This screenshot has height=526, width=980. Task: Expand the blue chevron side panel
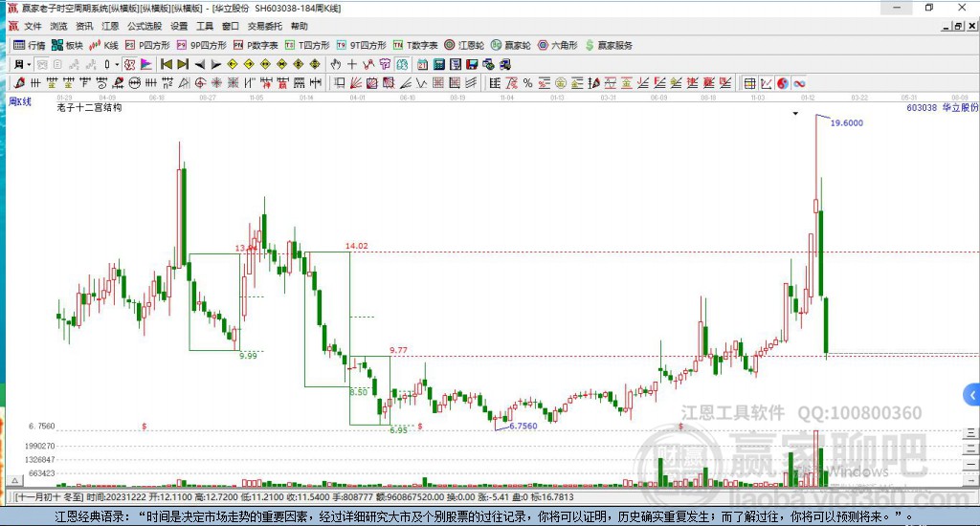[972, 395]
